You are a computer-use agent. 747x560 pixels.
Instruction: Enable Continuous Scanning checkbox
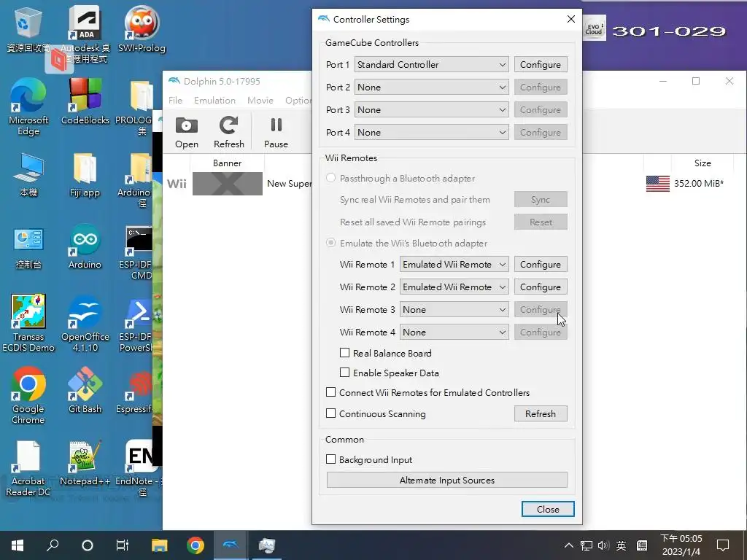tap(330, 413)
